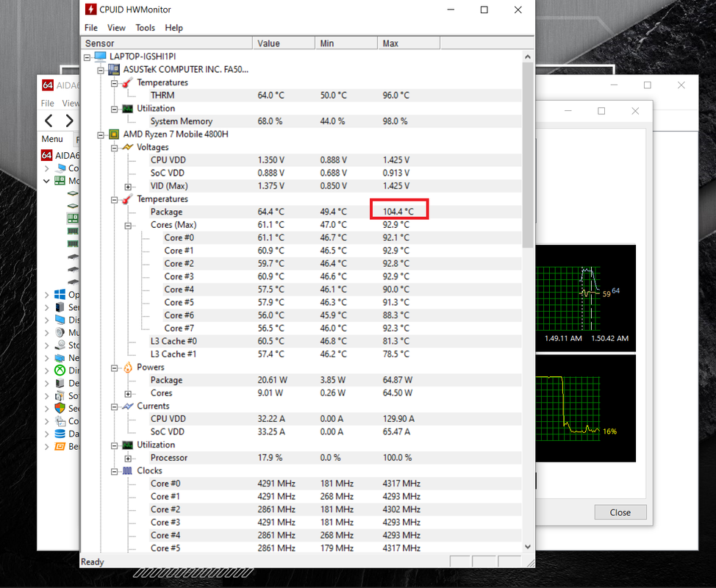The height and width of the screenshot is (588, 716).
Task: Click the orange benchmark icon in AIDA64 tree
Action: point(60,446)
